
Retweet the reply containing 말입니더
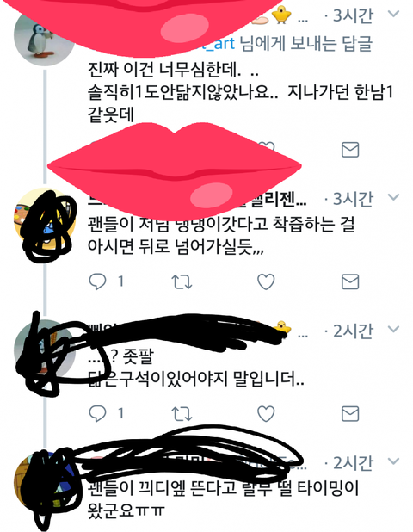click(182, 413)
